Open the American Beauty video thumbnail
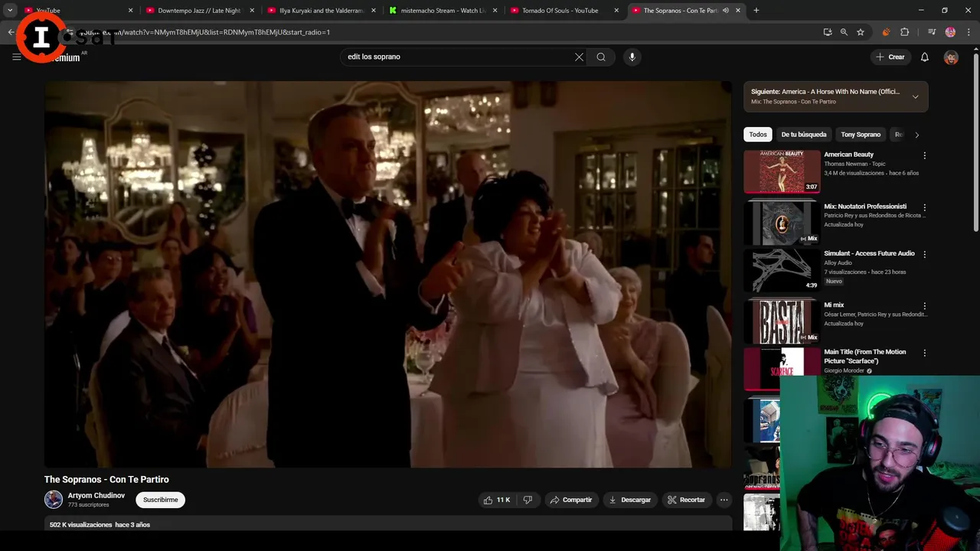This screenshot has width=980, height=551. 782,171
